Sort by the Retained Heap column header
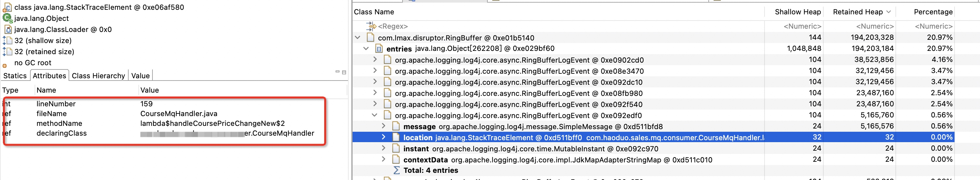 point(858,12)
